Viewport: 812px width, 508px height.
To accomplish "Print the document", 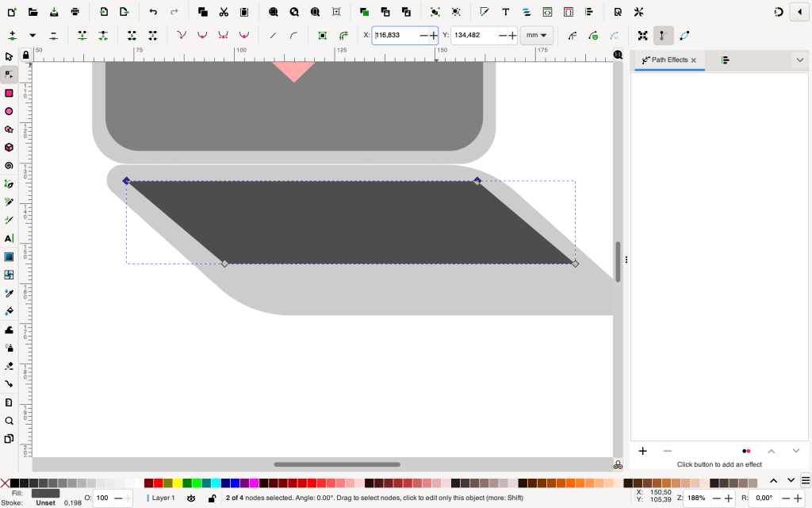I will (75, 12).
